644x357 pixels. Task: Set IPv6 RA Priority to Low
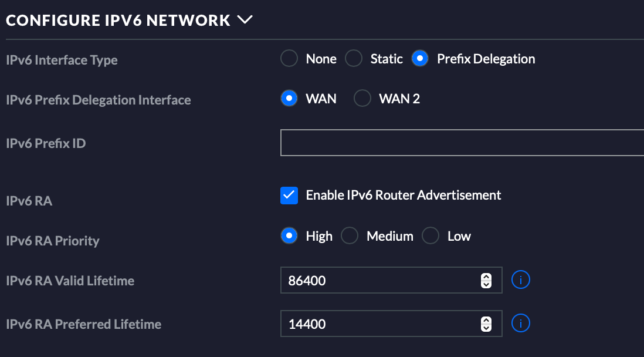point(431,236)
